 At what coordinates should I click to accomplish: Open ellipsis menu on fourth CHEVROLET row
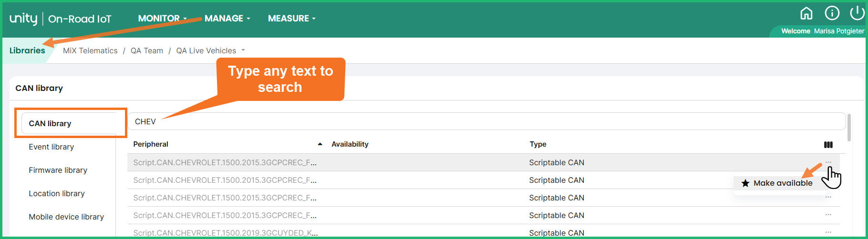(x=828, y=215)
